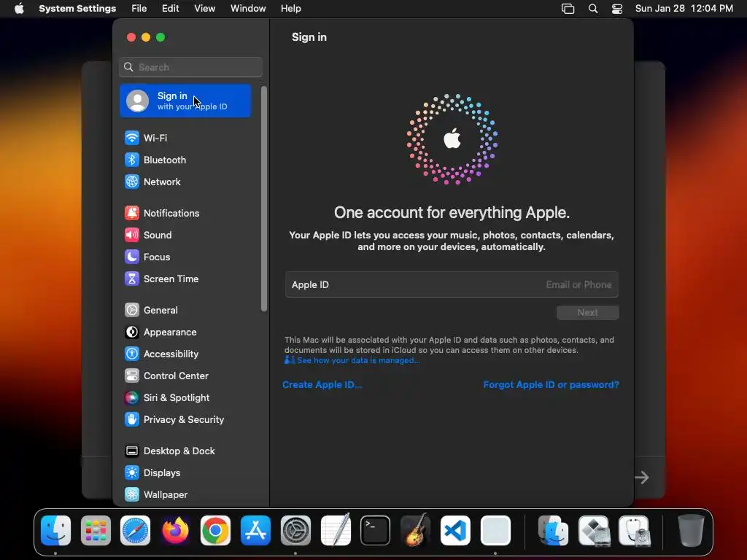This screenshot has width=747, height=560.
Task: Click Create Apple ID link
Action: pyautogui.click(x=322, y=385)
